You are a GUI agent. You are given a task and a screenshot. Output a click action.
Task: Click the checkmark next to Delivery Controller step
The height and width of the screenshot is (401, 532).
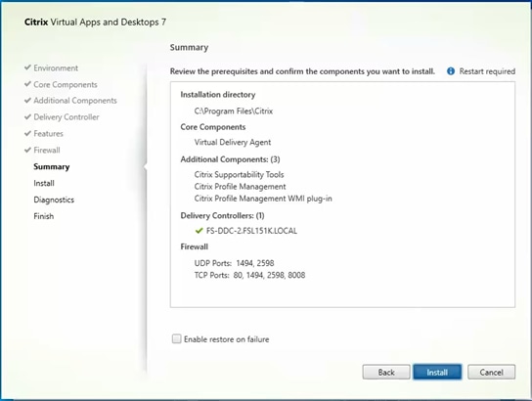(27, 116)
